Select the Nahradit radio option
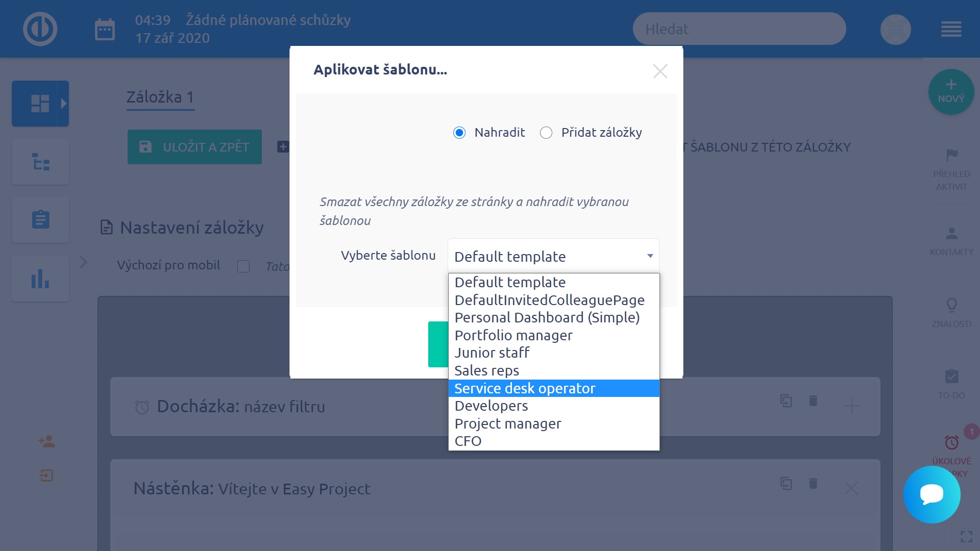Image resolution: width=980 pixels, height=551 pixels. (459, 133)
